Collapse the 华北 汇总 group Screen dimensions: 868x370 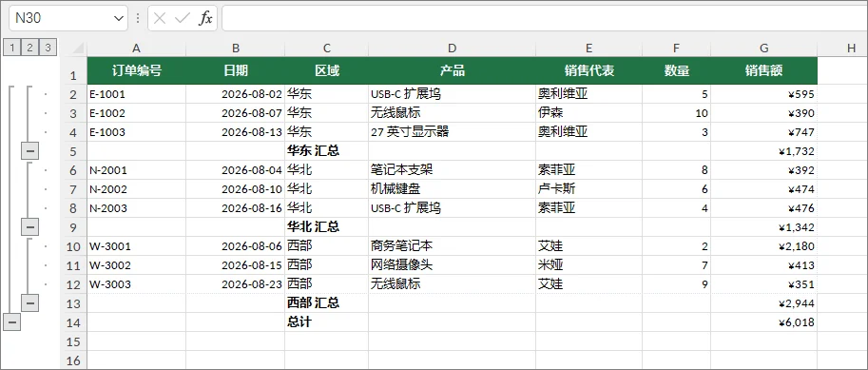29,226
